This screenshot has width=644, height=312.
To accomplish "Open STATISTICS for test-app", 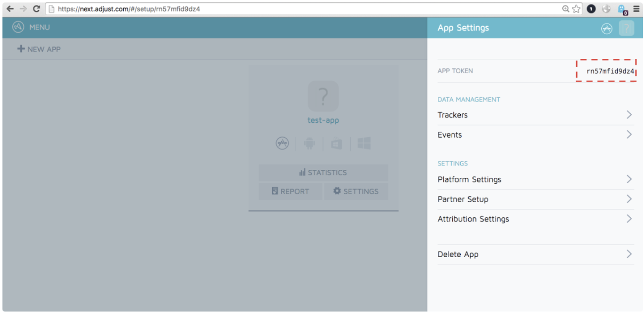I will pyautogui.click(x=323, y=172).
